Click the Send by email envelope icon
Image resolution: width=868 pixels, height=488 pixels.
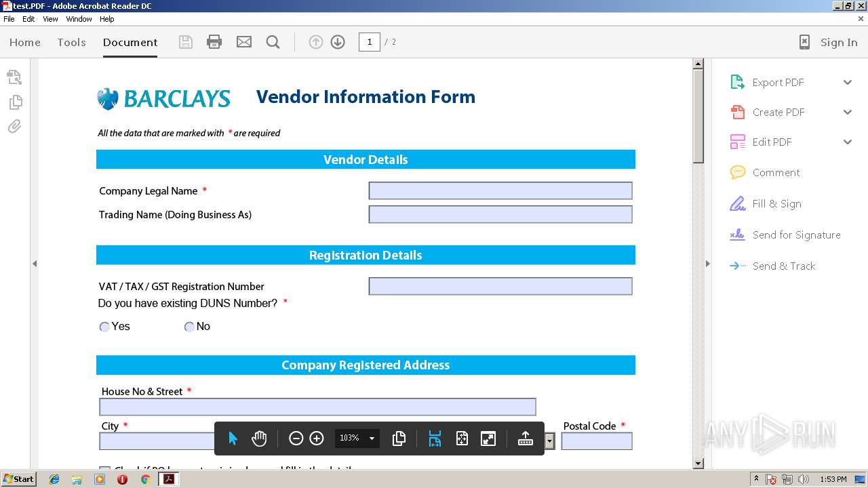[x=244, y=42]
